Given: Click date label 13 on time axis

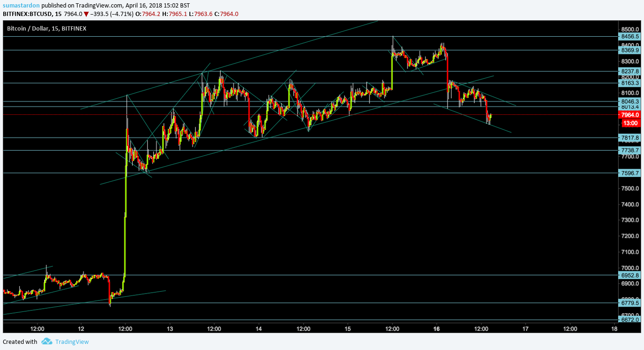Looking at the screenshot, I should click(170, 328).
